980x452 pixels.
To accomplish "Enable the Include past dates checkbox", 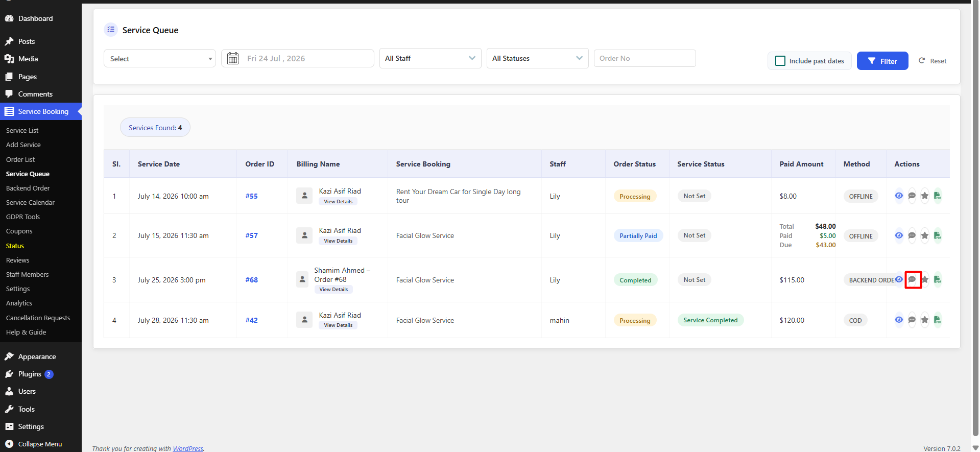I will [780, 61].
